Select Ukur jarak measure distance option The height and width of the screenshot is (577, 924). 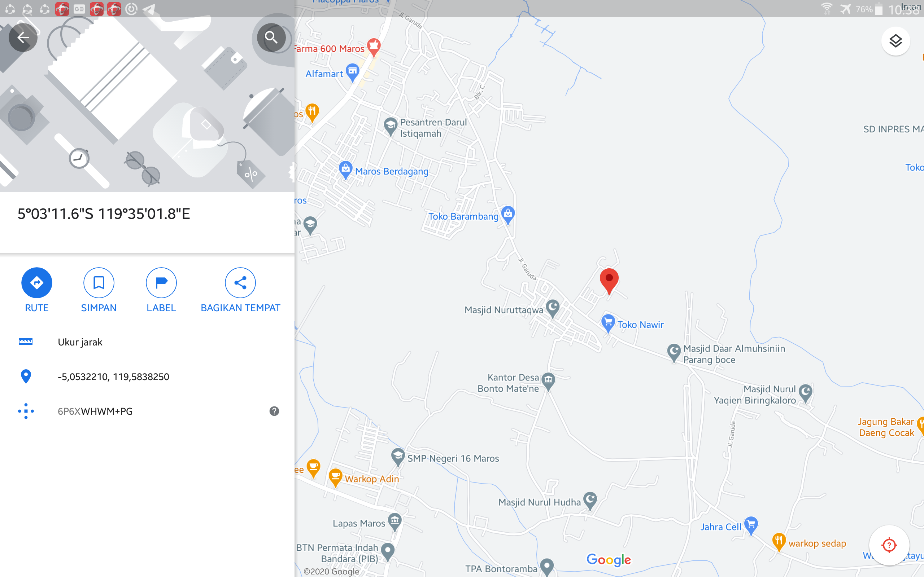pos(147,342)
